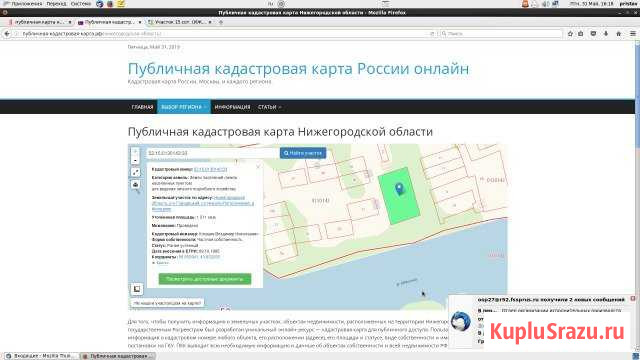Toggle fullscreen view of the map
Image resolution: width=640 pixels, height=360 pixels.
[136, 172]
